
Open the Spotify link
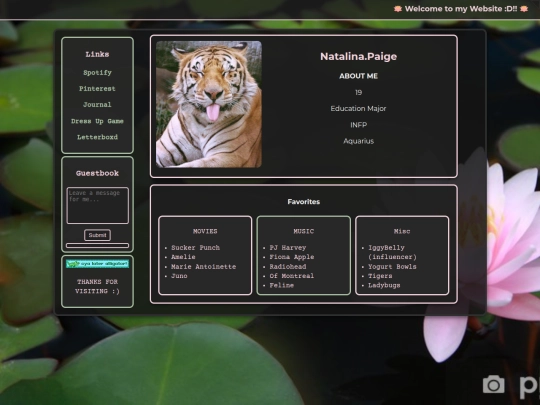click(x=97, y=73)
